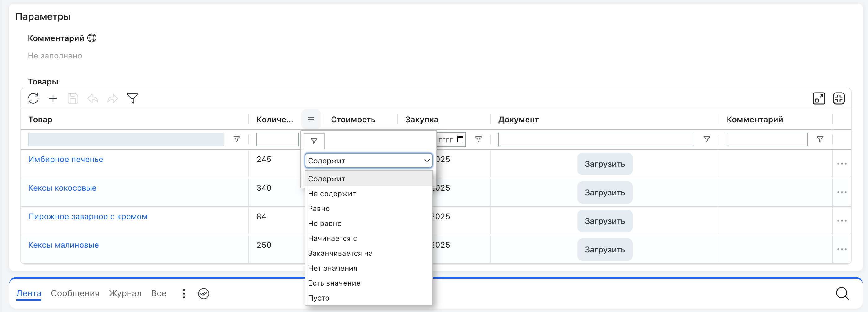Focus the Количество filter input
Viewport: 868px width, 312px height.
click(277, 139)
